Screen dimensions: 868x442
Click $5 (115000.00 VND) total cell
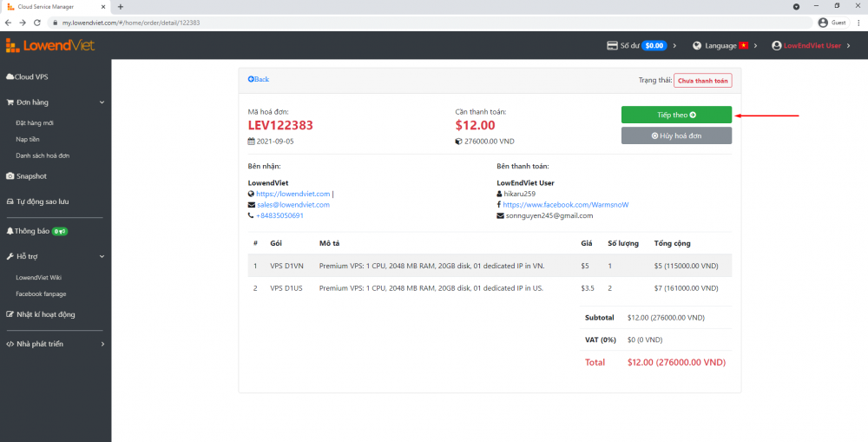686,266
